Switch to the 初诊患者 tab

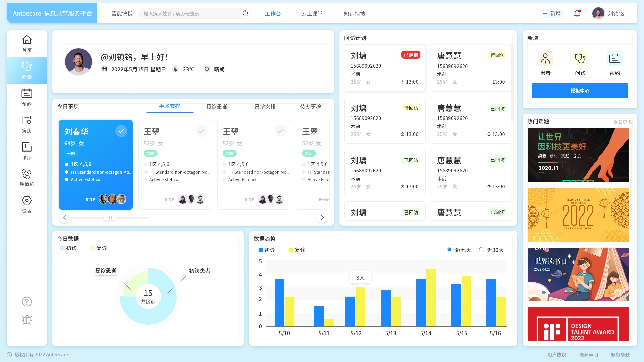tap(216, 106)
